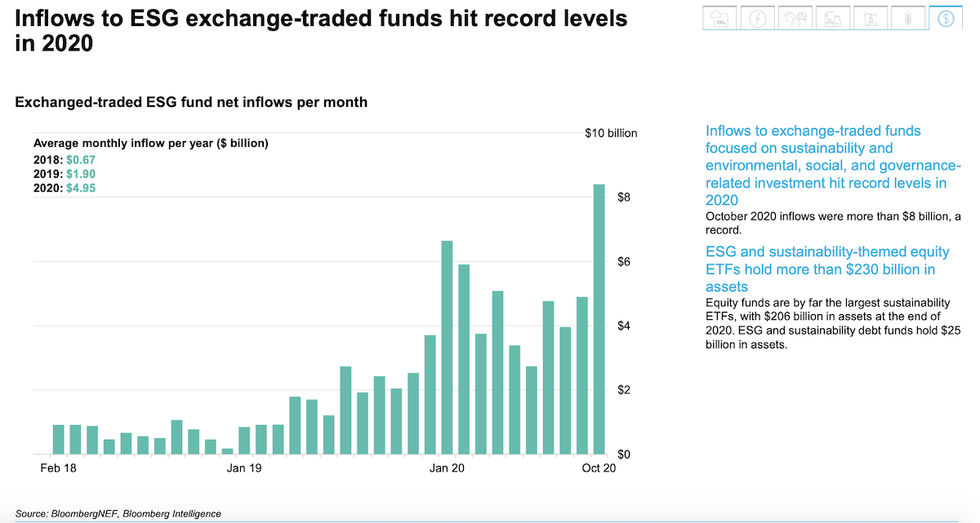
Task: Select the dollar sign finance tab icon
Action: click(946, 18)
